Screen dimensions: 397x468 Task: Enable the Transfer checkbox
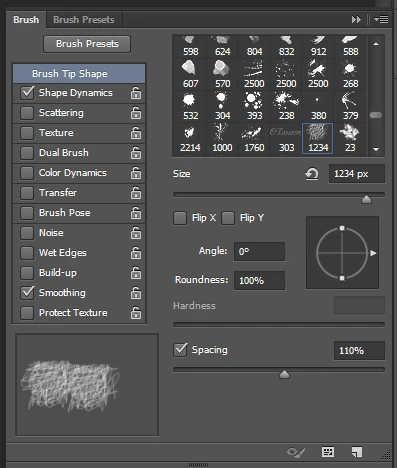27,193
